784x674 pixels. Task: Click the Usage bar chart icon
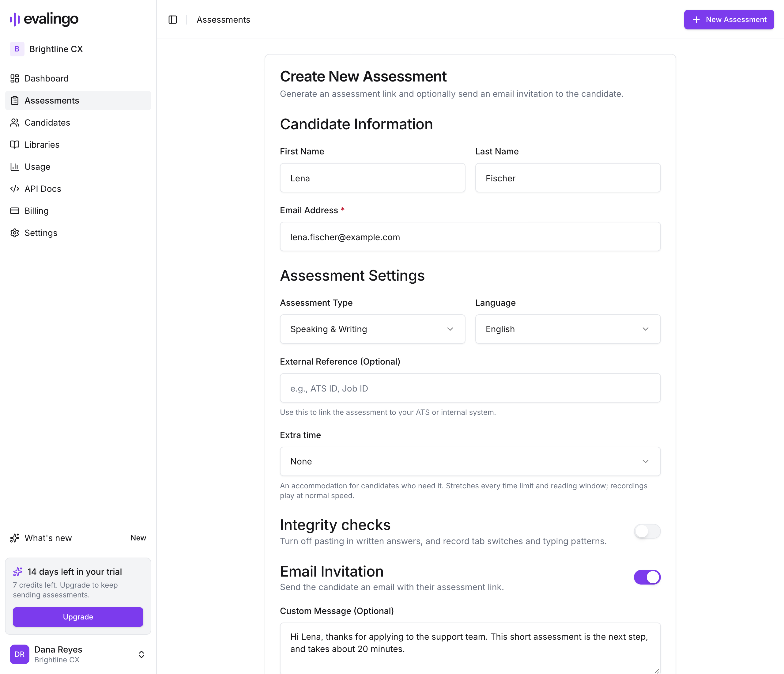point(15,167)
